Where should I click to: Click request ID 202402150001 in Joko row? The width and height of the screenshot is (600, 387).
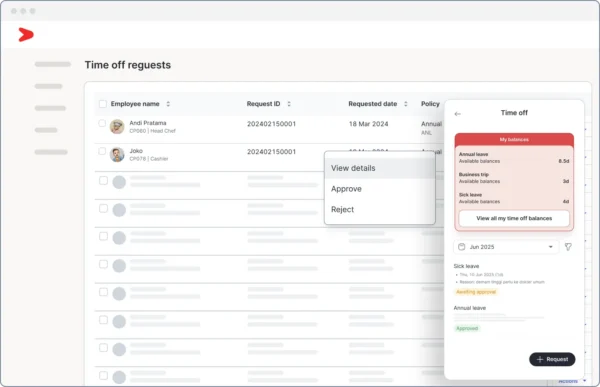271,152
